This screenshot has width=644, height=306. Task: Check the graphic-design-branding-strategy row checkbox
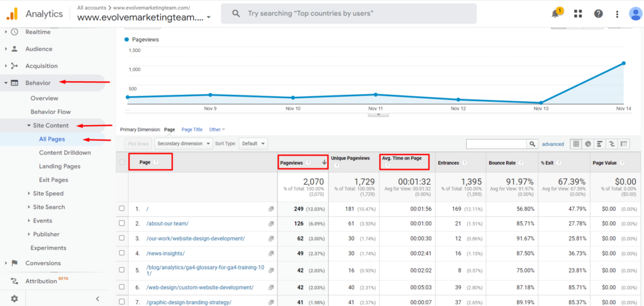click(x=122, y=302)
